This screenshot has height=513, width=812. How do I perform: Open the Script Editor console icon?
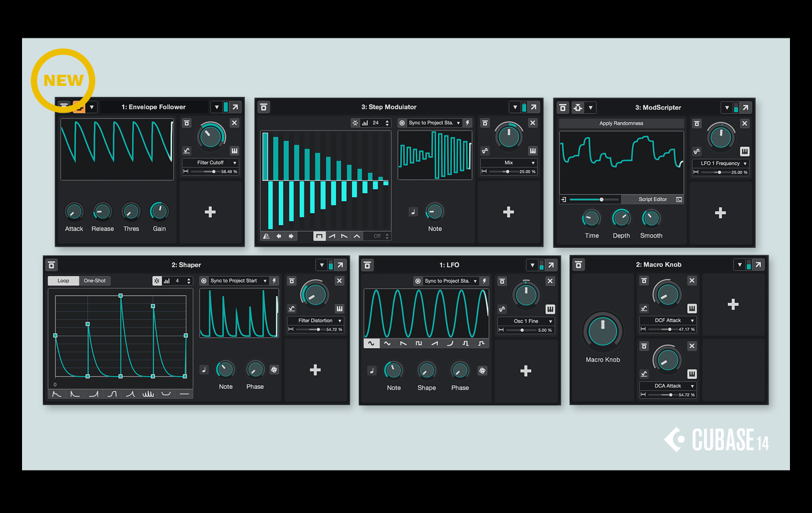tap(679, 200)
